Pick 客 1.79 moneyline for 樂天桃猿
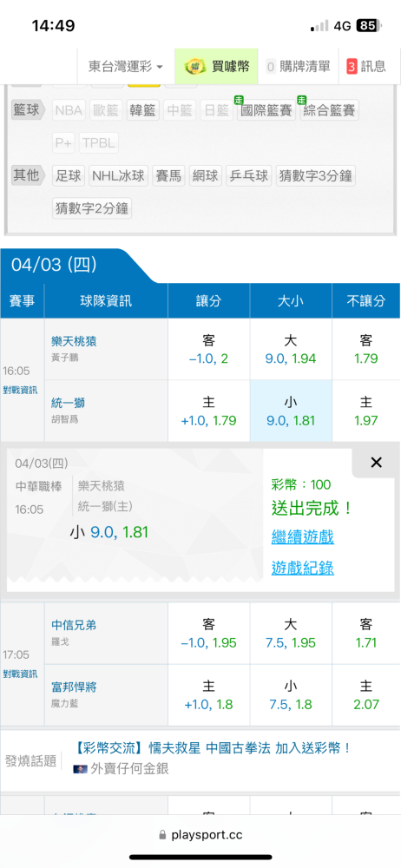This screenshot has width=401, height=868. tap(366, 349)
